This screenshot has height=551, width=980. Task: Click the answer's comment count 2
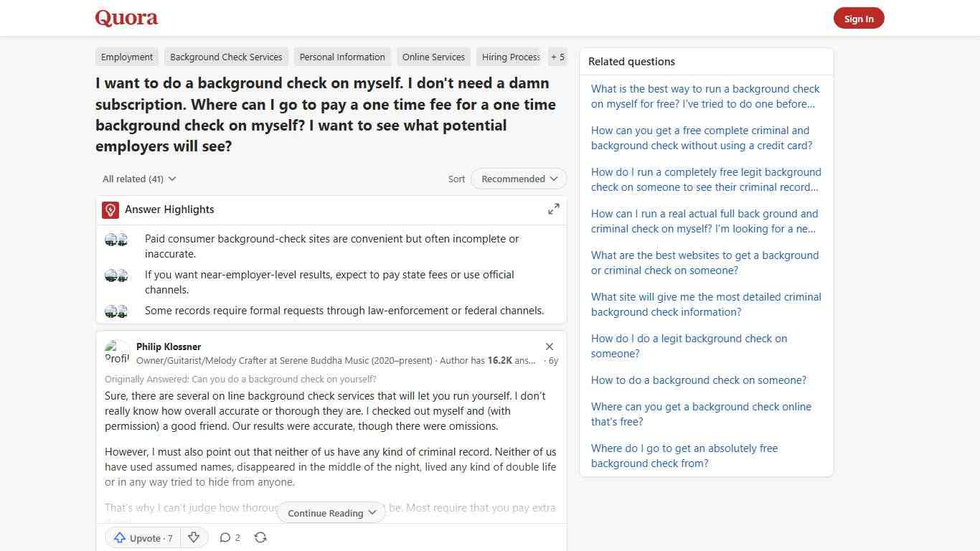click(x=236, y=537)
